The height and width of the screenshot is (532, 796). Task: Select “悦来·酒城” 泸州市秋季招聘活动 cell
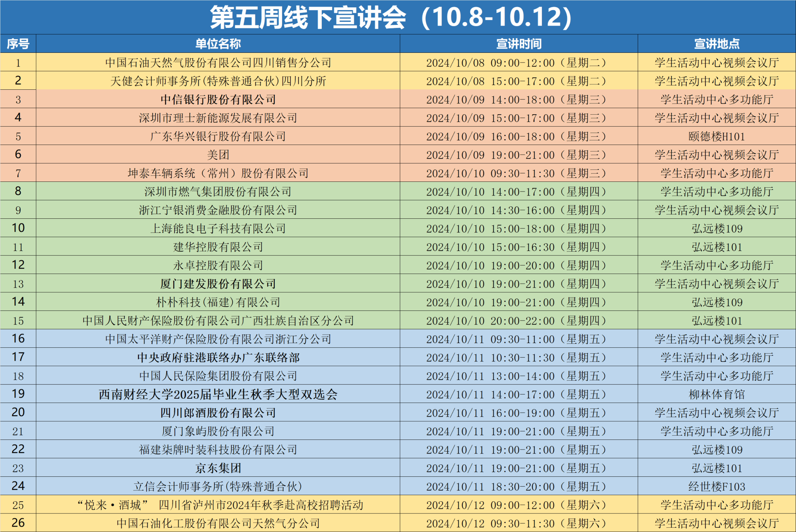point(218,505)
